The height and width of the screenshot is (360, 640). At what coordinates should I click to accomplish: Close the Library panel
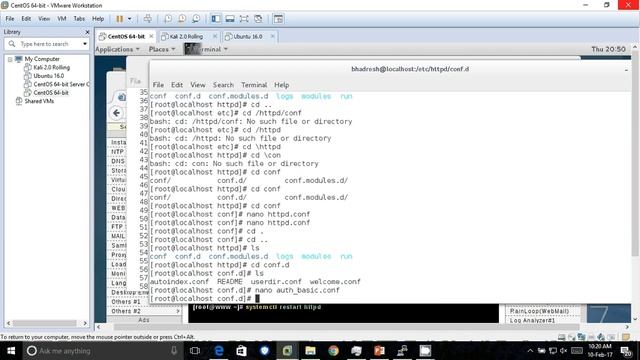(x=87, y=32)
